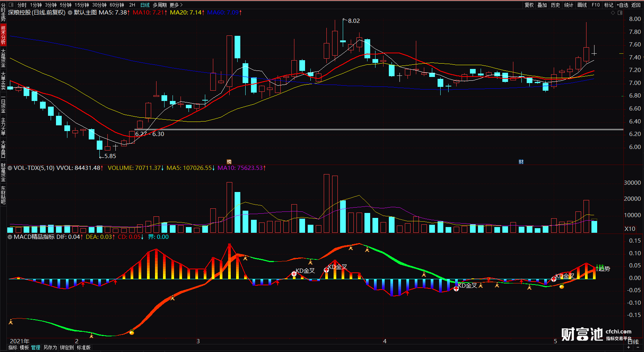Switch to the 1分钟 period

click(36, 5)
